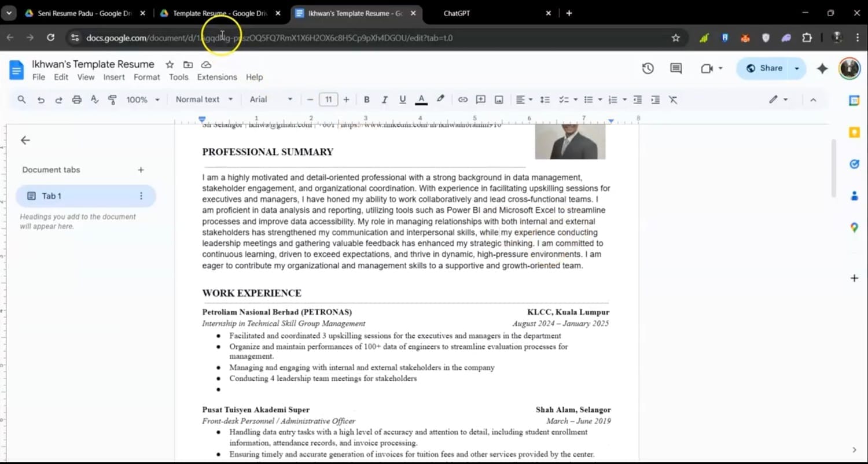Open version history clock icon

tap(648, 68)
